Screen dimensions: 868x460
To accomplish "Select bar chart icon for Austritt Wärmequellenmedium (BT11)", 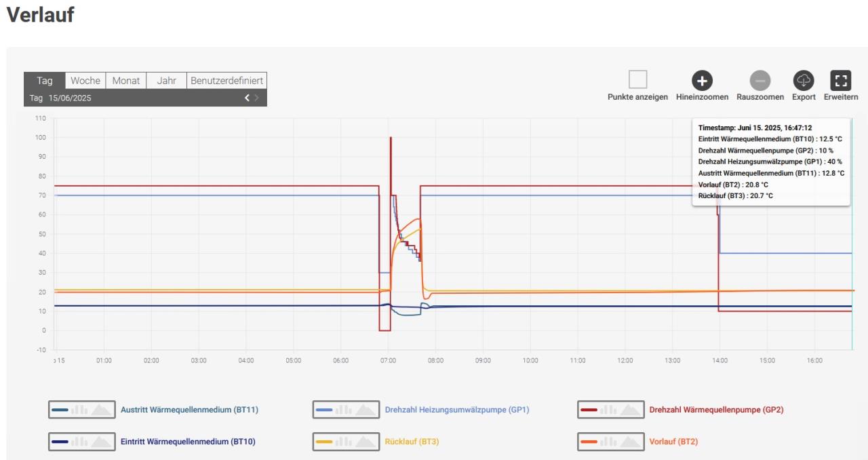I will 80,410.
